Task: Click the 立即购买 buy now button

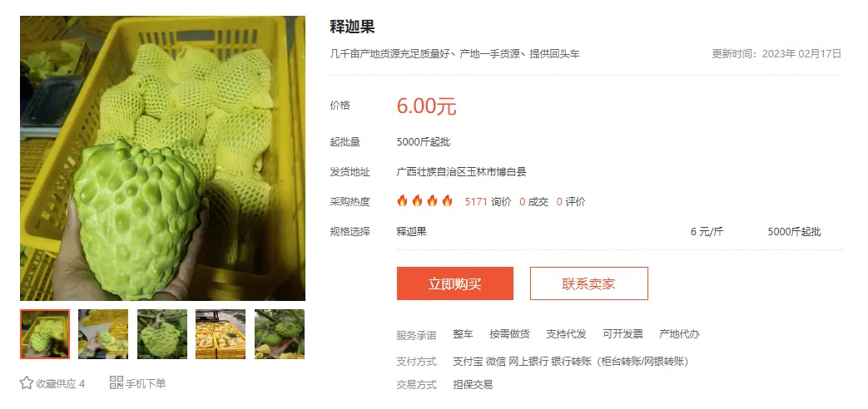Action: (455, 283)
